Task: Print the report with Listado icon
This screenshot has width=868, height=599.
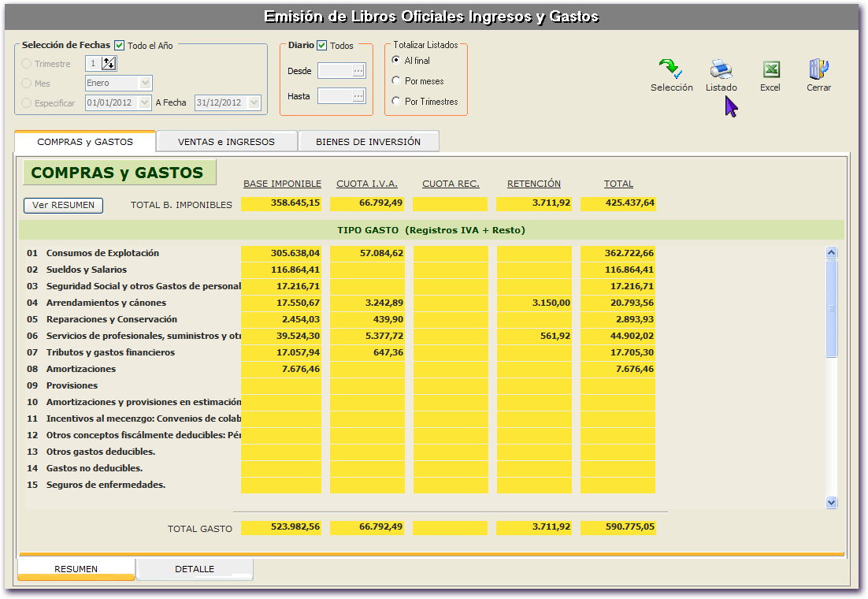Action: 721,69
